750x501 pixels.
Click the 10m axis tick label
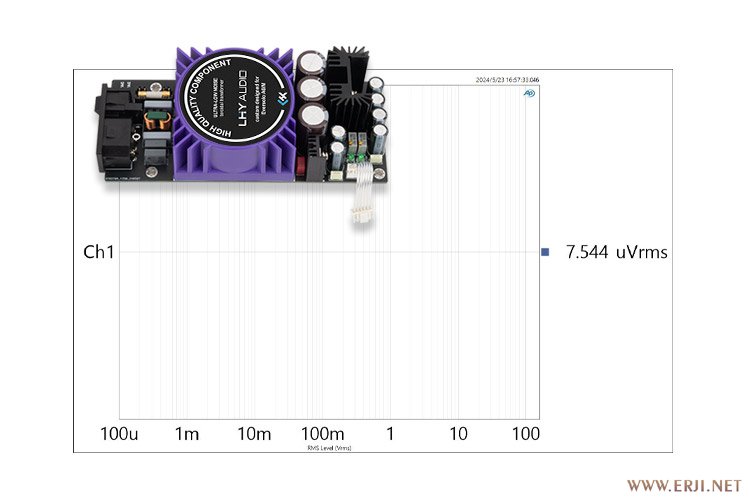(x=254, y=434)
